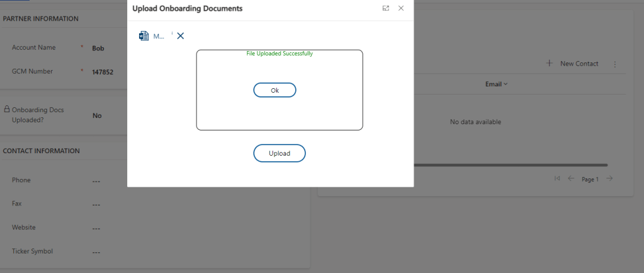The image size is (644, 273).
Task: Open the more options menu beside New Contact
Action: [x=615, y=64]
